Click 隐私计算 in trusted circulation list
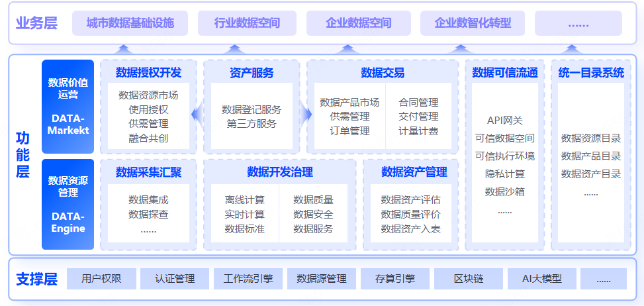644x306 pixels. (504, 174)
